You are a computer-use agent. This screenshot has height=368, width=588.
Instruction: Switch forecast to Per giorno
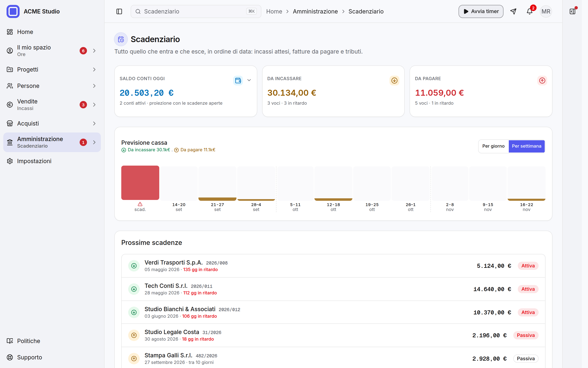(493, 146)
